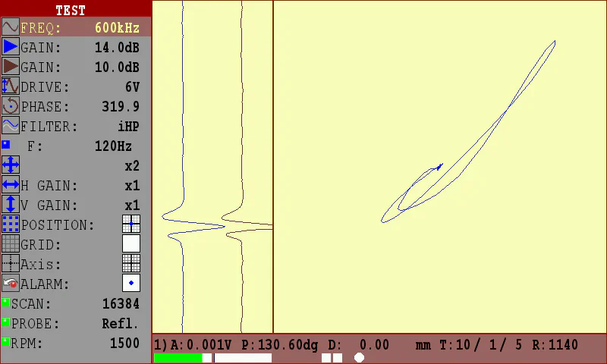The width and height of the screenshot is (607, 364).
Task: Select the DRIVE 6V value
Action: click(x=132, y=87)
